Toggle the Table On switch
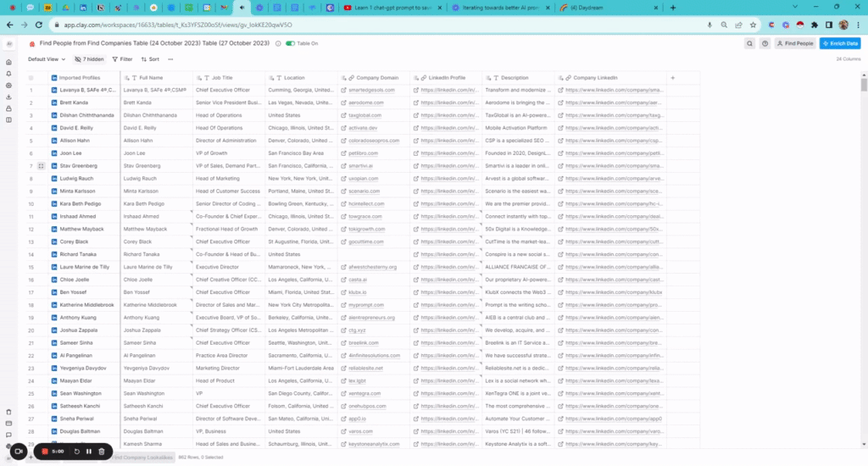 [x=291, y=43]
